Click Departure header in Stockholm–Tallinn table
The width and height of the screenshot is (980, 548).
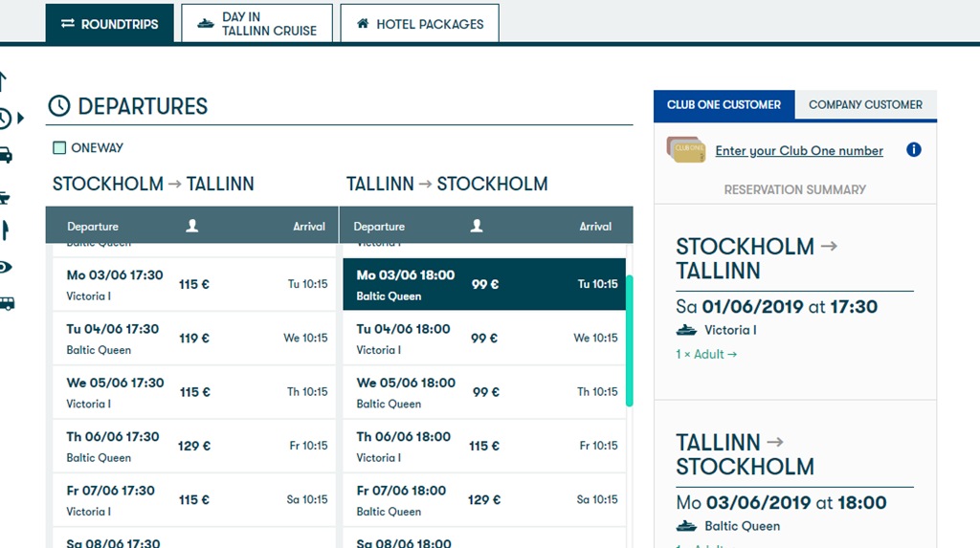pyautogui.click(x=93, y=227)
